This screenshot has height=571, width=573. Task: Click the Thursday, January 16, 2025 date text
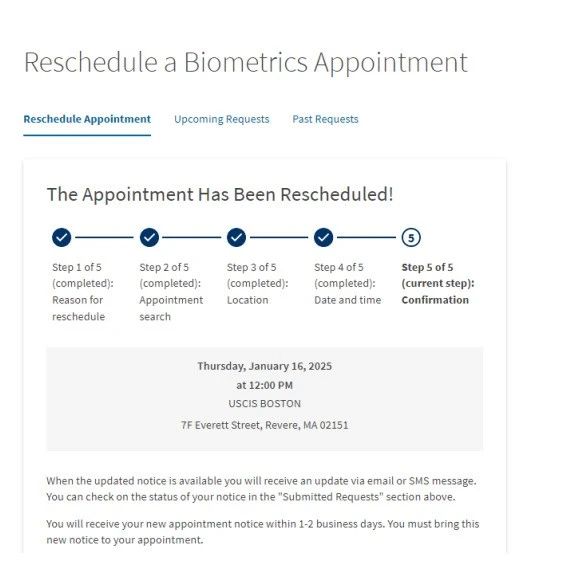[265, 366]
